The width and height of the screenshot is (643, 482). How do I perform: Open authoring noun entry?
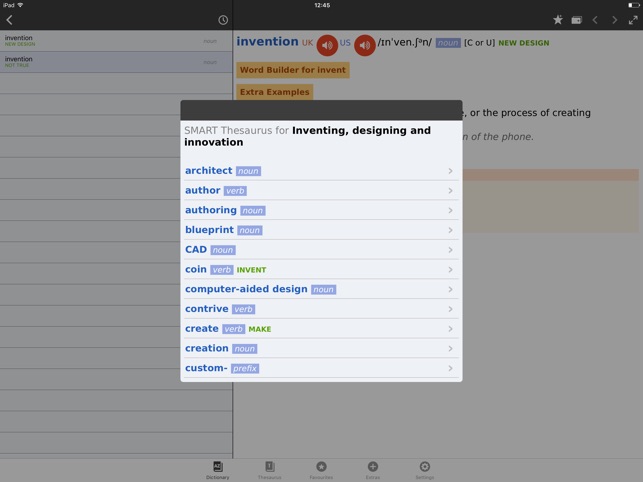pyautogui.click(x=321, y=210)
